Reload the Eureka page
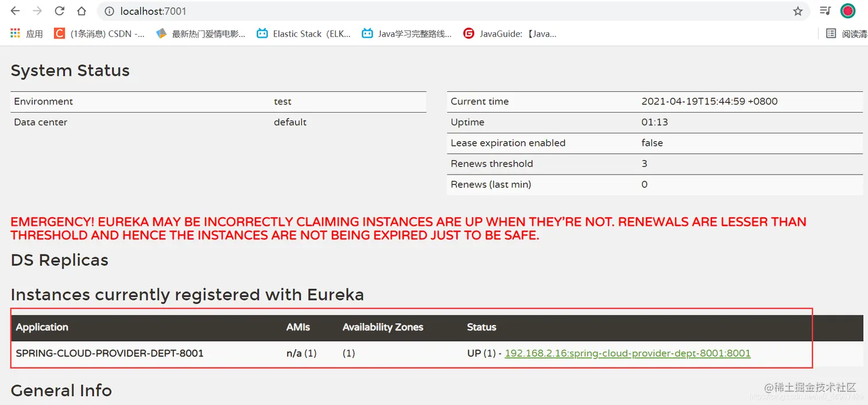Screen dimensions: 868x405 point(60,11)
